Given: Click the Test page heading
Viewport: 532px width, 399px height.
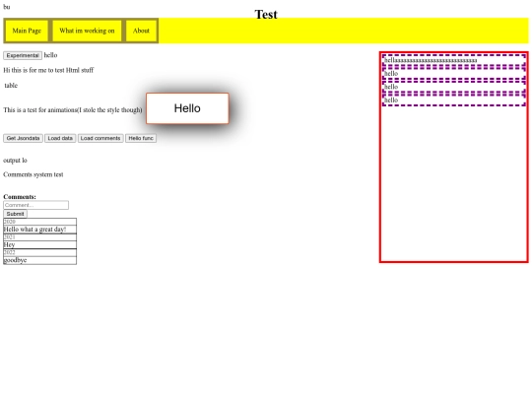Looking at the screenshot, I should (x=266, y=14).
